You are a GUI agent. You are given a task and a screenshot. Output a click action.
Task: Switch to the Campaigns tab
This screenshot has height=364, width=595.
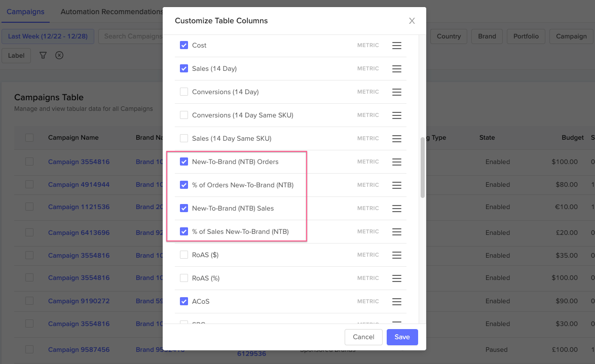tap(25, 12)
